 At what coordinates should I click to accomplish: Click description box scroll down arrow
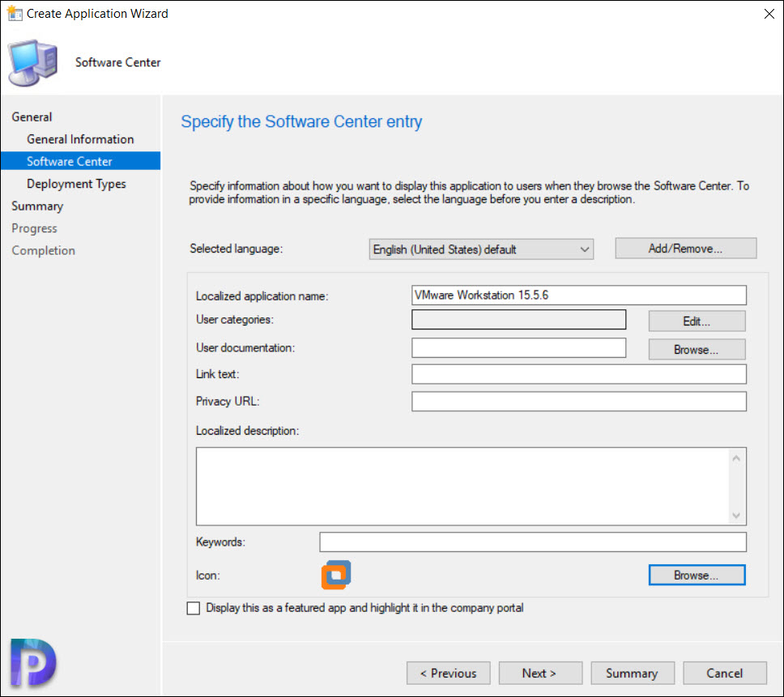point(736,515)
